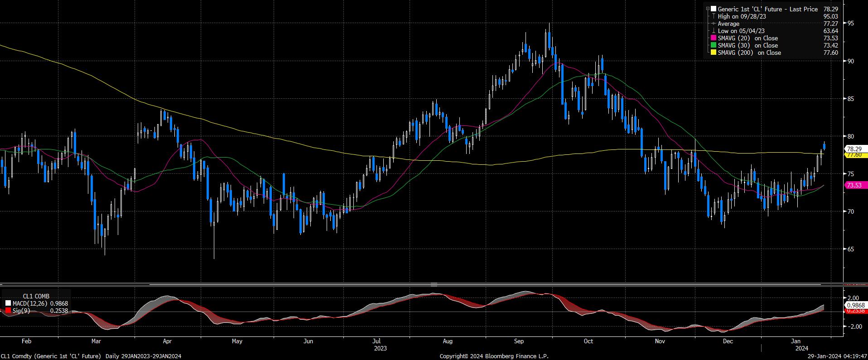Image resolution: width=868 pixels, height=360 pixels.
Task: Click the "CL1 COMB" panel legend title
Action: click(x=36, y=296)
